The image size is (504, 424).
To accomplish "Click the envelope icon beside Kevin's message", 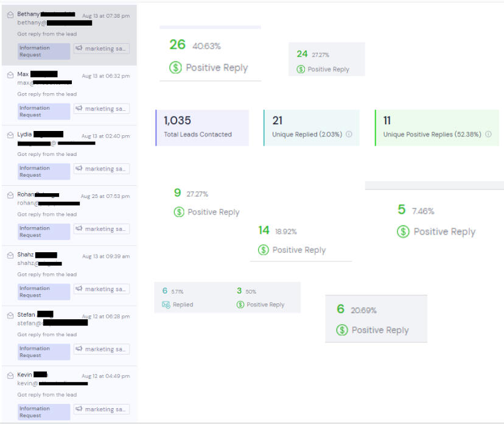I will [x=10, y=375].
